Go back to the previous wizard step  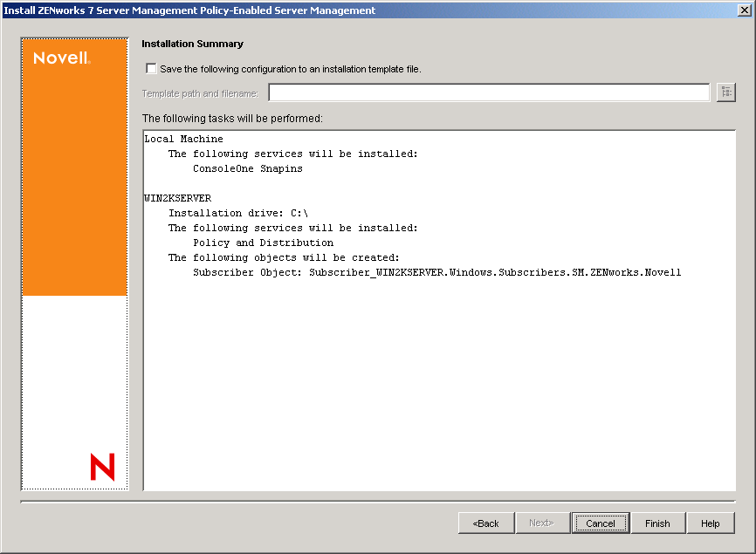click(x=486, y=523)
